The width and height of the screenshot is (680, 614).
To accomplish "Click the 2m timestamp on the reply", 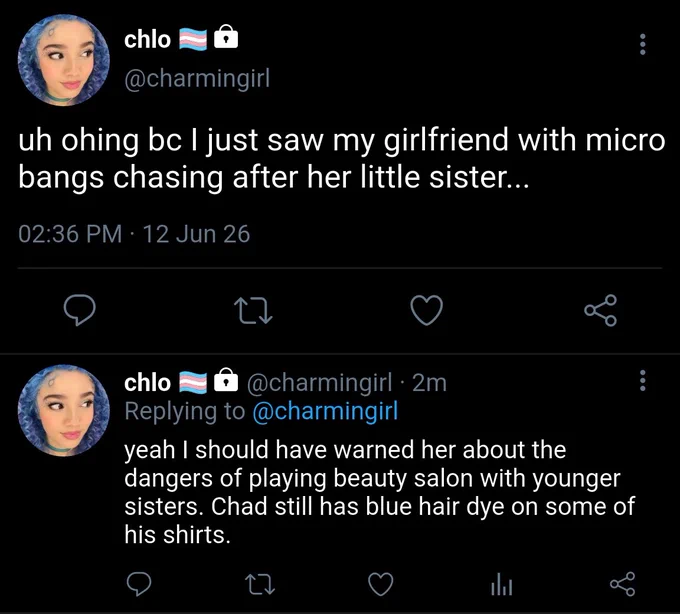I will click(x=429, y=383).
